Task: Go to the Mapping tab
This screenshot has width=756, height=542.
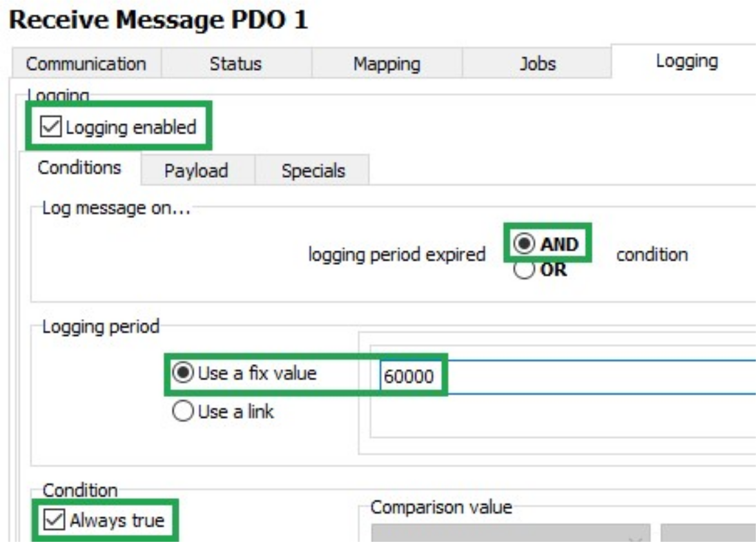Action: tap(387, 64)
